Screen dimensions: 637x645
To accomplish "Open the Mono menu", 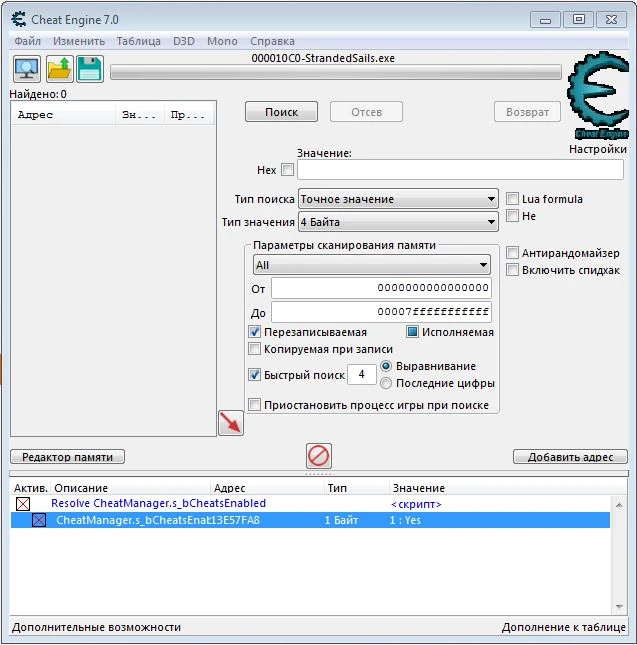I will 222,41.
